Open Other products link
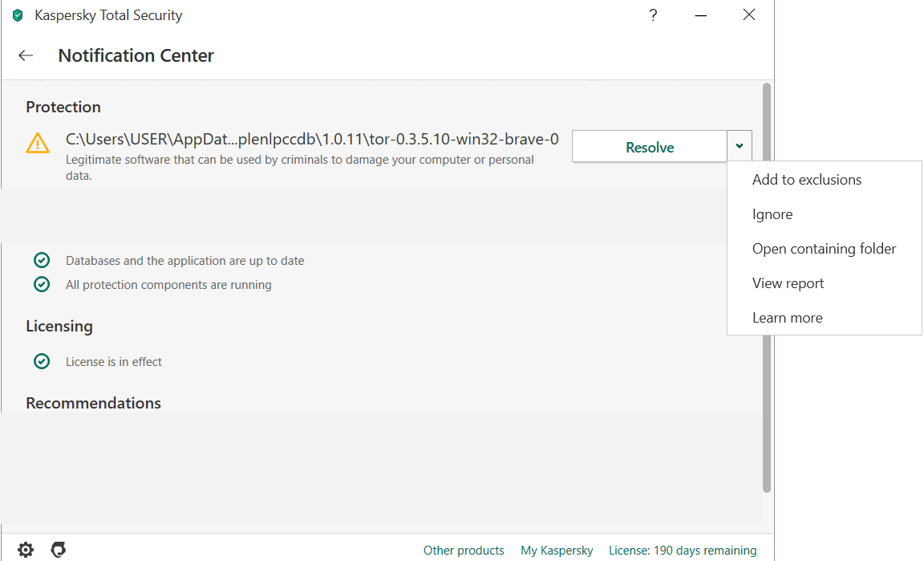The image size is (924, 561). tap(464, 551)
